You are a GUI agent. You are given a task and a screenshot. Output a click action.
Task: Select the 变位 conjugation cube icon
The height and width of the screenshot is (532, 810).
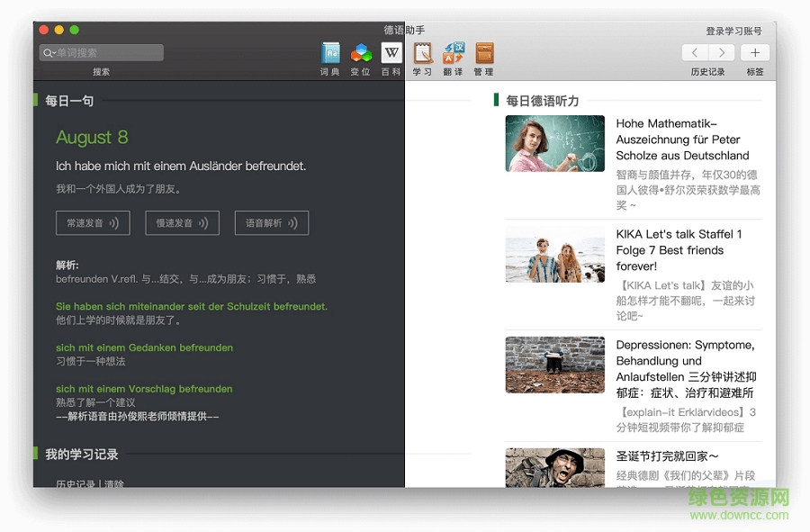(x=361, y=53)
